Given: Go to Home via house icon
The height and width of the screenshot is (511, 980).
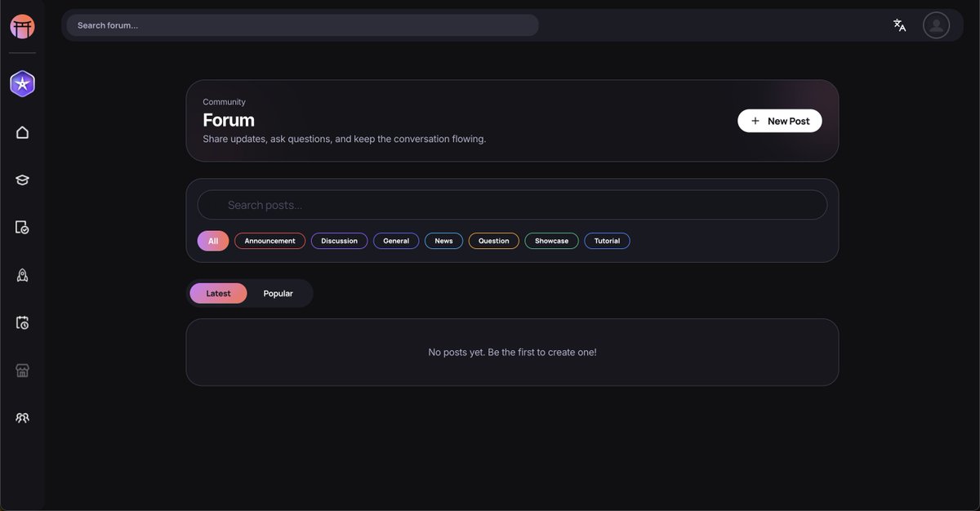Looking at the screenshot, I should click(x=22, y=132).
